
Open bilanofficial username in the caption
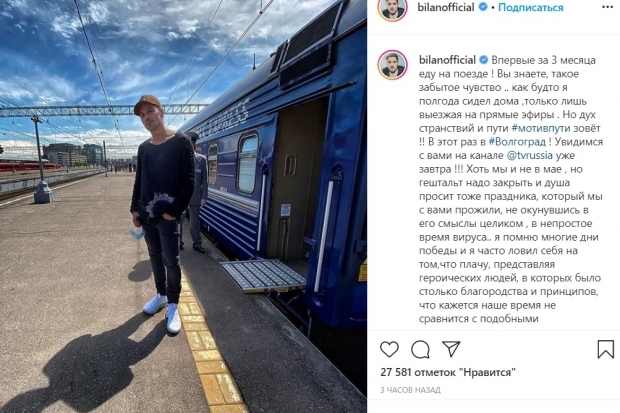coord(447,60)
